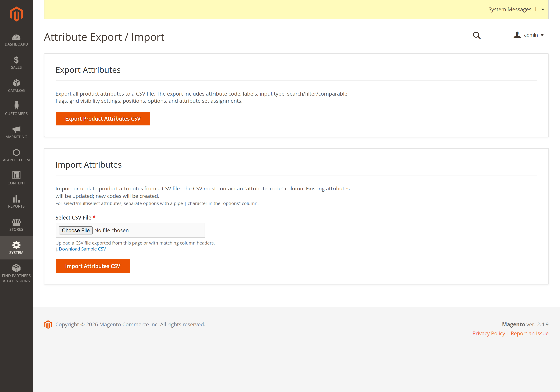Click the copyright notice text
The width and height of the screenshot is (560, 392).
pos(130,324)
